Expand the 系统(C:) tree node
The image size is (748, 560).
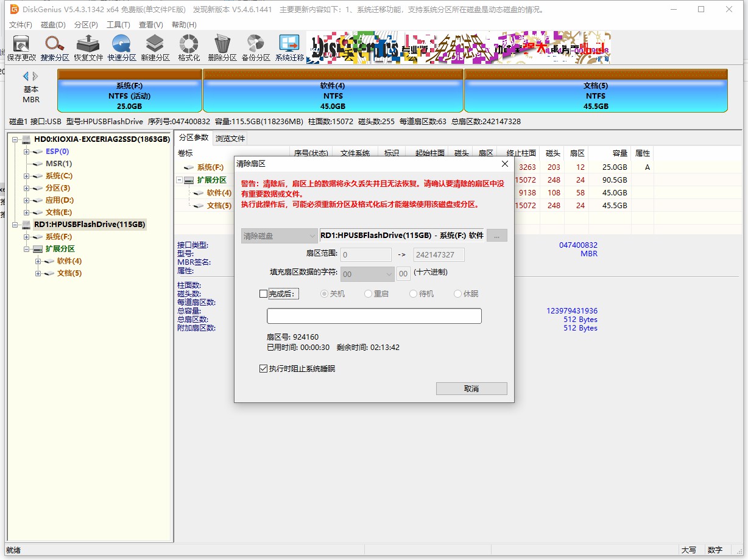pos(27,175)
